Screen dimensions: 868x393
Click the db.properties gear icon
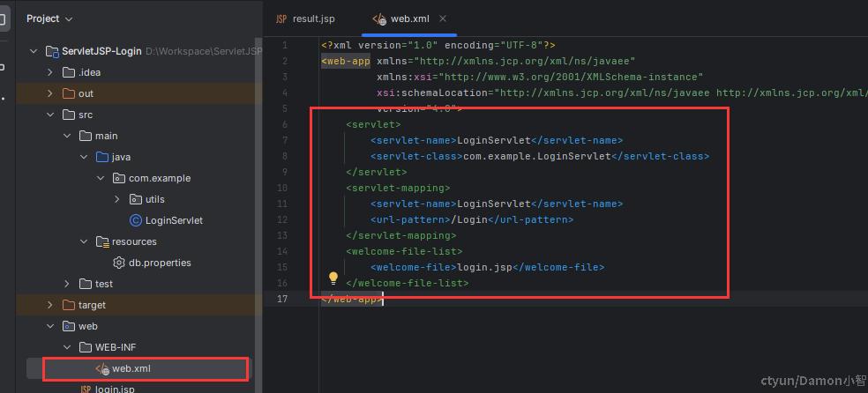[x=118, y=263]
